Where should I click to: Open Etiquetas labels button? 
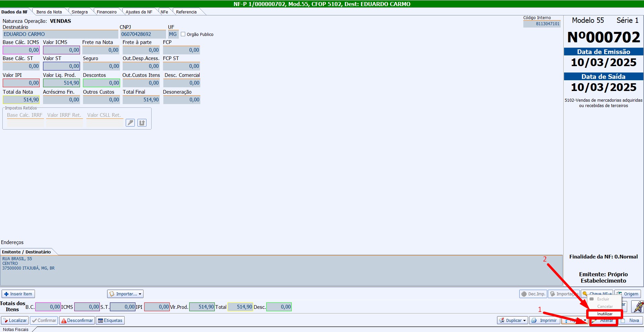click(110, 321)
